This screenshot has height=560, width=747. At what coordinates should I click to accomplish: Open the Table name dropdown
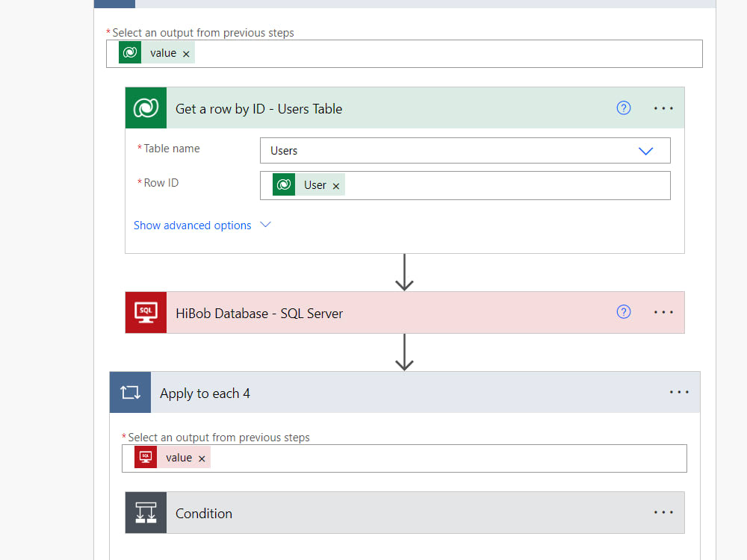tap(645, 151)
